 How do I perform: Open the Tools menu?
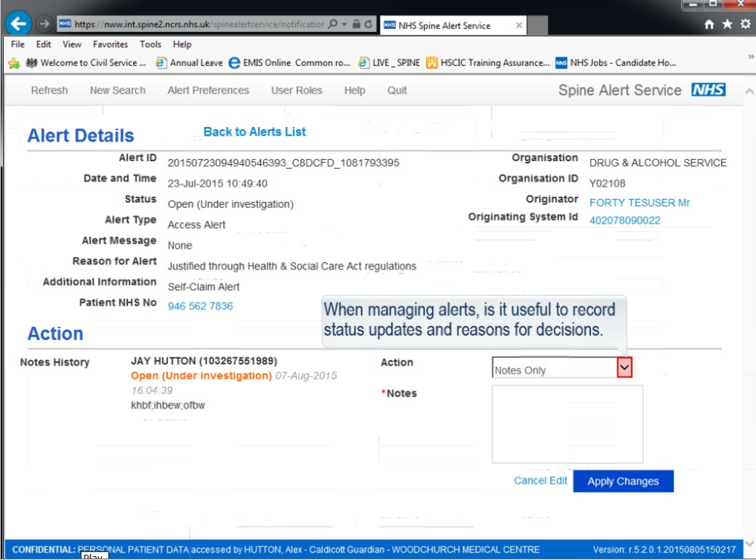click(150, 45)
